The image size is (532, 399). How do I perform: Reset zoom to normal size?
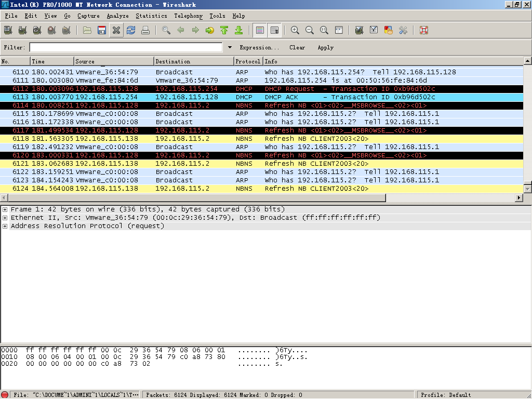click(x=324, y=30)
